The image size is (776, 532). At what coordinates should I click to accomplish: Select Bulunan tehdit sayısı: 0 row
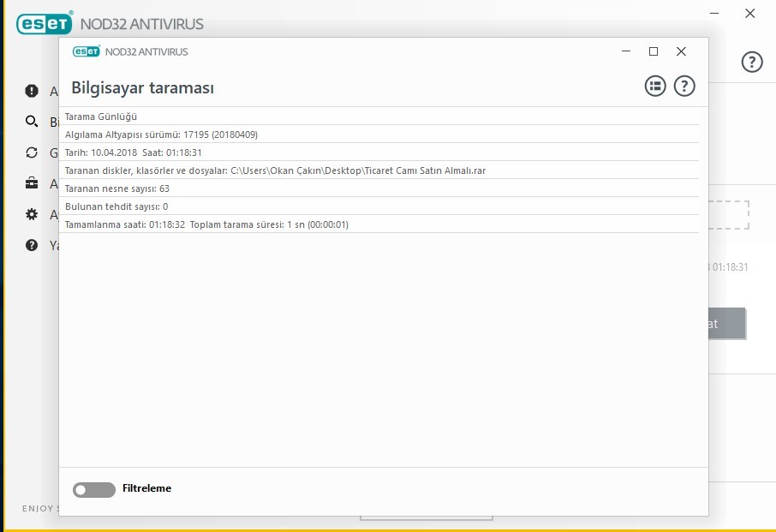coord(379,206)
